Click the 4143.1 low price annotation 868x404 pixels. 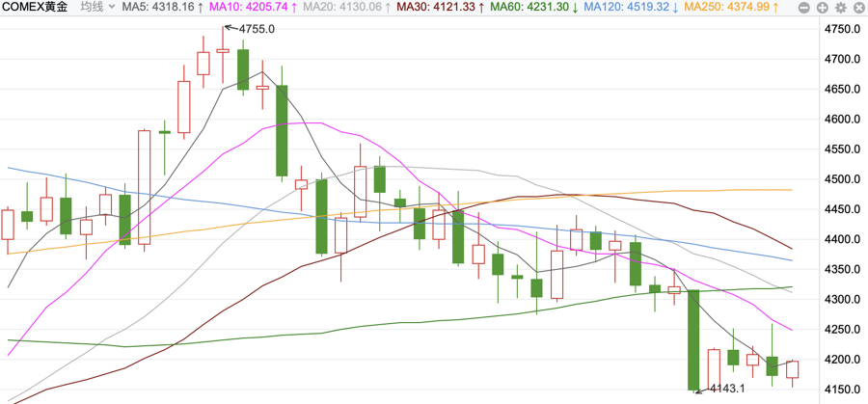point(727,389)
